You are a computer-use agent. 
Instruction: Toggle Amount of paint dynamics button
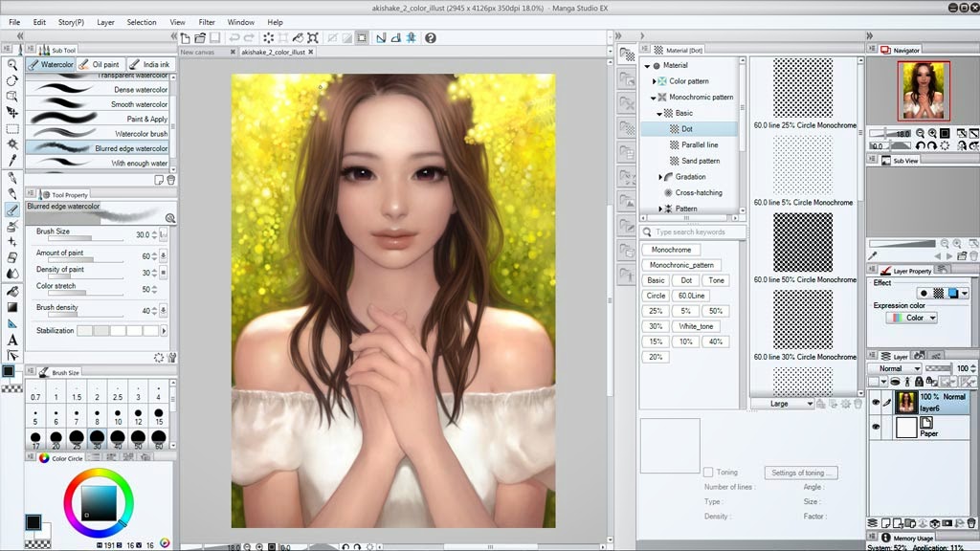(x=163, y=256)
